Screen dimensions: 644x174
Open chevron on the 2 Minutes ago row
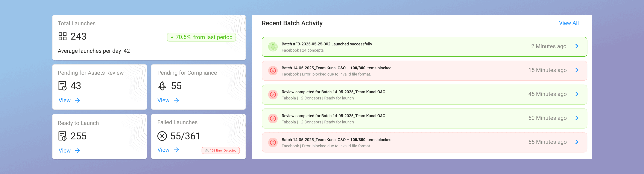[x=577, y=46]
